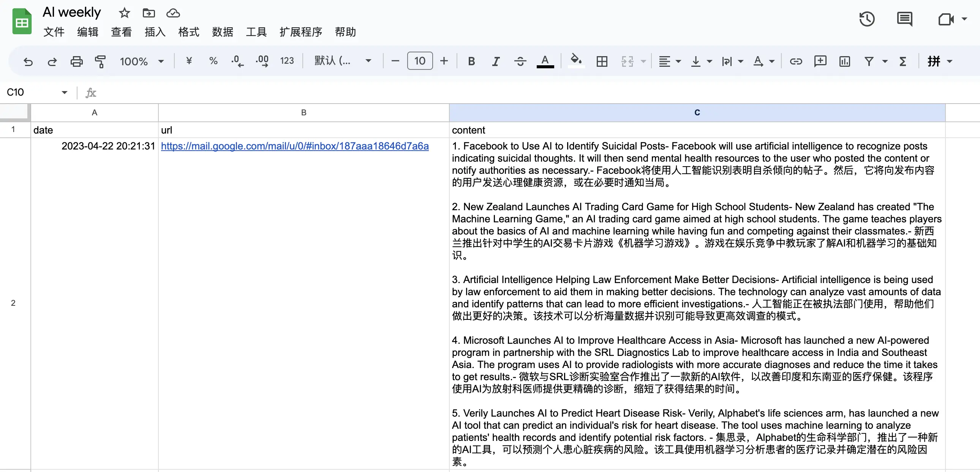980x472 pixels.
Task: Open the version history clock icon
Action: tap(867, 19)
